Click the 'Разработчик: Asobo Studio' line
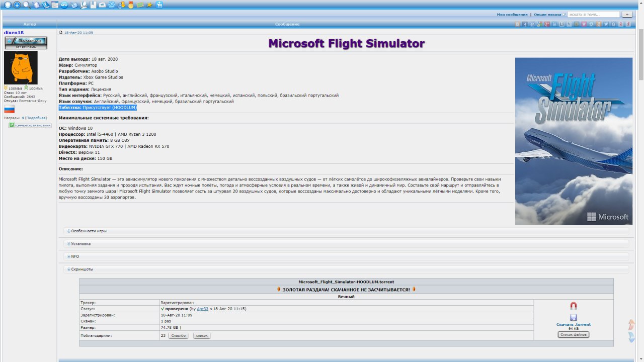The height and width of the screenshot is (362, 644). [x=88, y=71]
